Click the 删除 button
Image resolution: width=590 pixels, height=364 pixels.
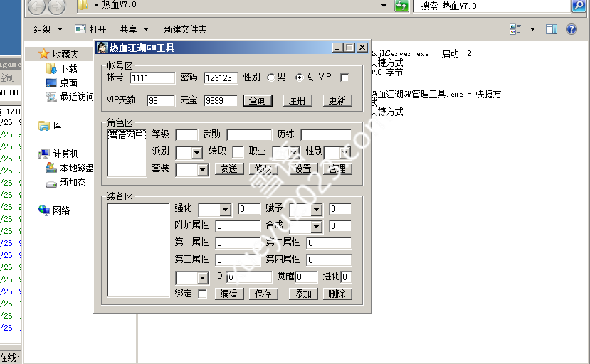[x=337, y=294]
